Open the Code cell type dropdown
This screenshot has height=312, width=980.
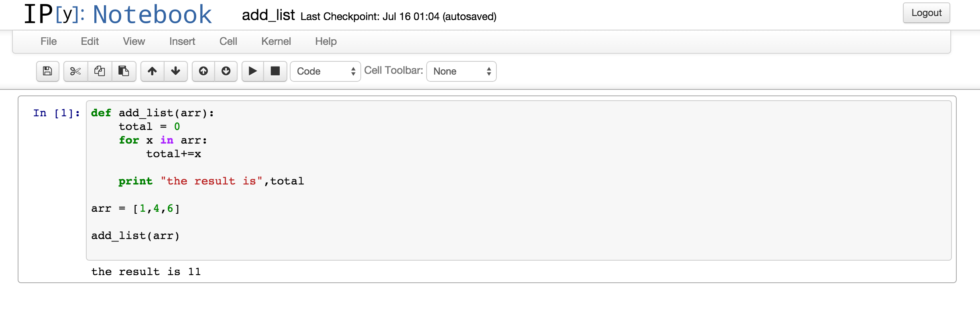[x=325, y=71]
